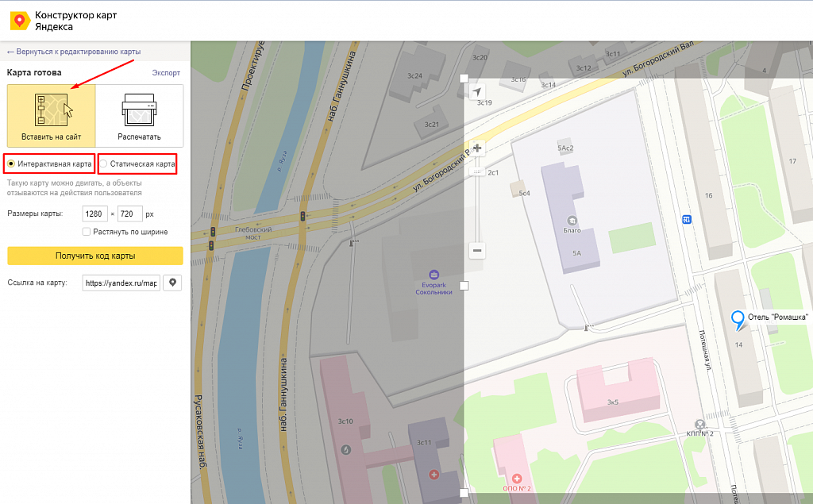Screen dimensions: 813x504
Task: Click the 'Ссылка на карту:' label
Action: point(37,283)
